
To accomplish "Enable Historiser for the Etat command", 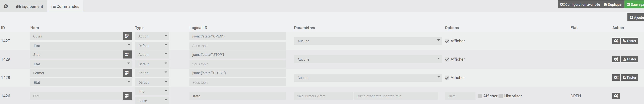I will (500, 96).
